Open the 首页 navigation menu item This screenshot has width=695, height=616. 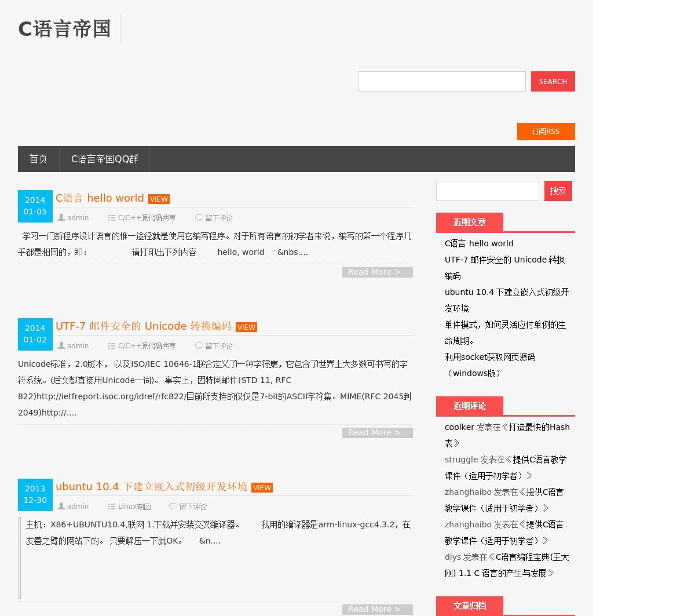(38, 159)
